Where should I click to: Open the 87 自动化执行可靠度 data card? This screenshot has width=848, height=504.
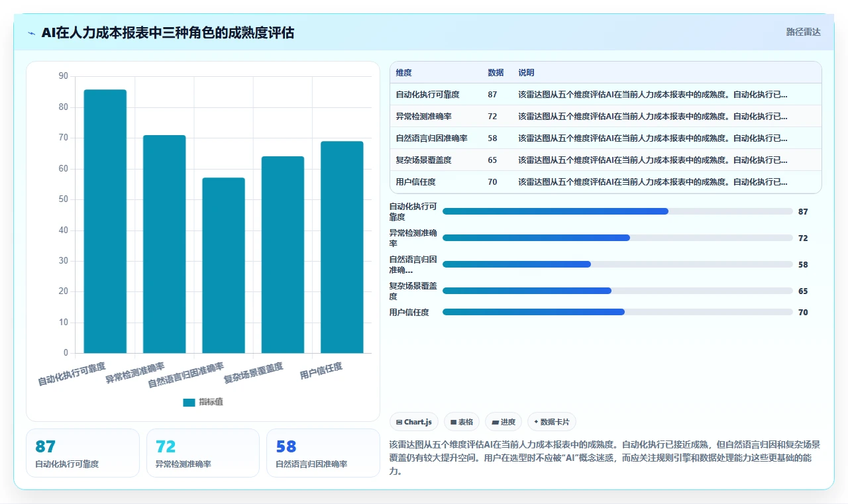83,453
